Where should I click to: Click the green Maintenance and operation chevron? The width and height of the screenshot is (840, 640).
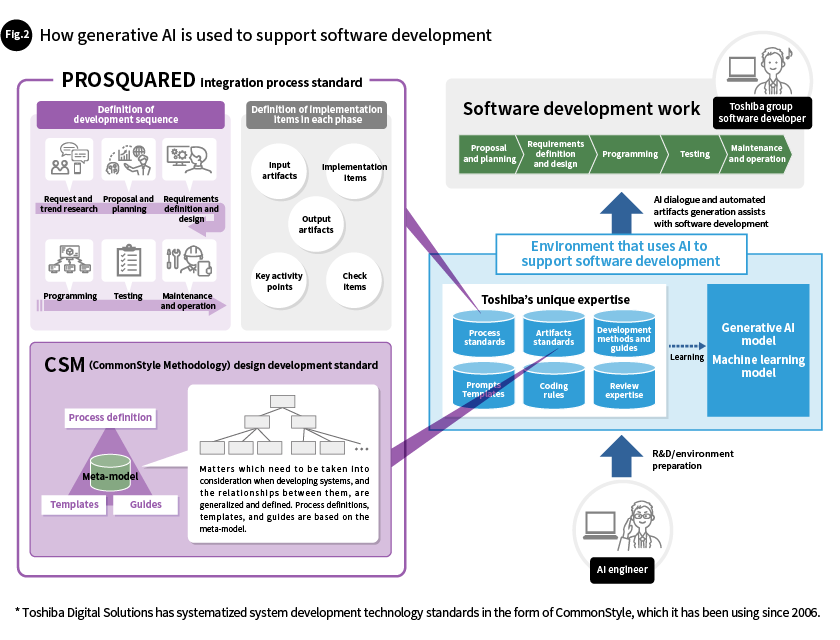point(756,154)
